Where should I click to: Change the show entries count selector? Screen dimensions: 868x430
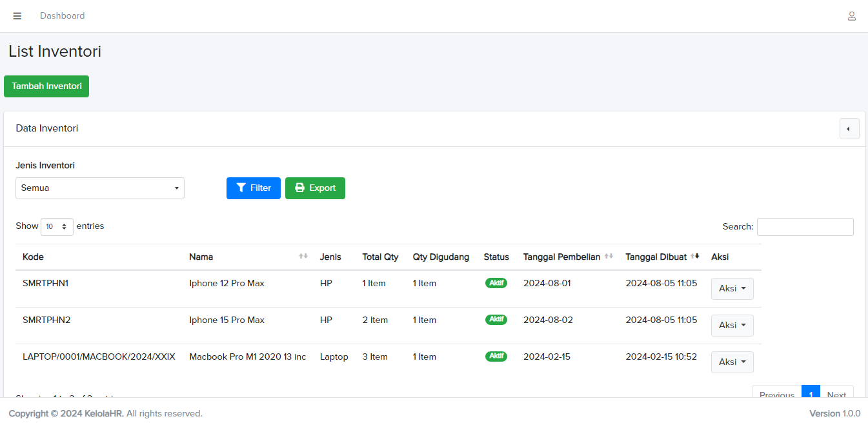(57, 227)
